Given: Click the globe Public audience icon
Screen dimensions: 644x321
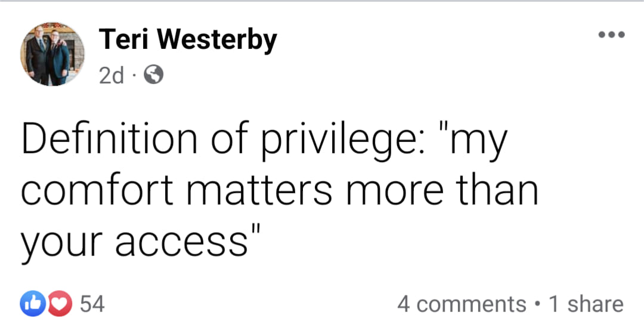Looking at the screenshot, I should point(153,75).
